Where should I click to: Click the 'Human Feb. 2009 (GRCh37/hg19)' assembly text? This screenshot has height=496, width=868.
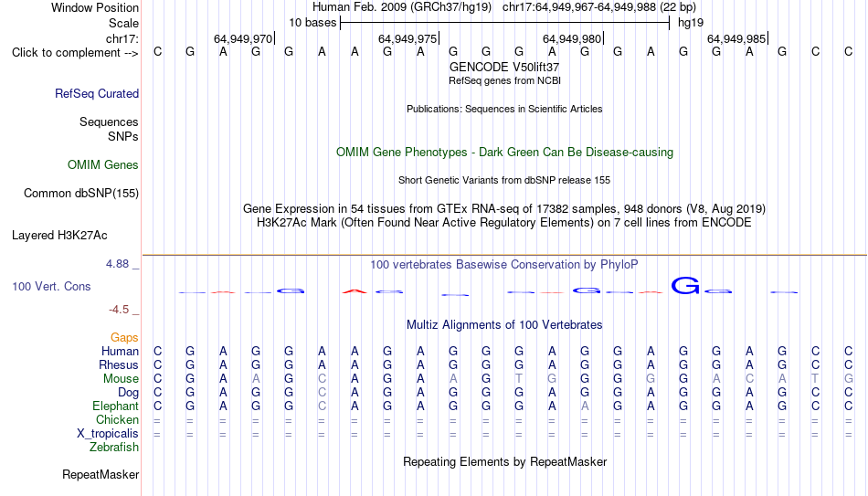(402, 7)
